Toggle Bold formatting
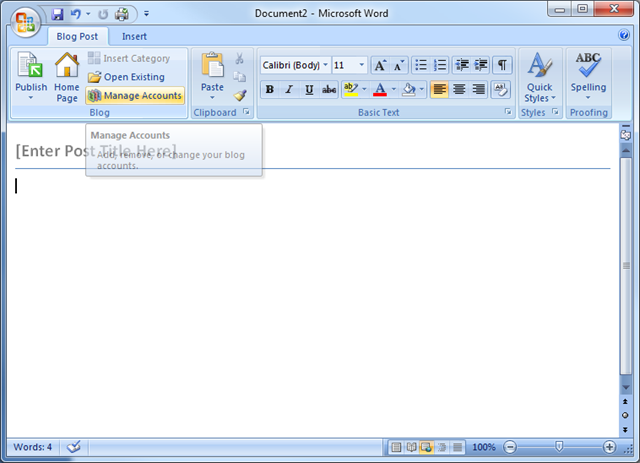Viewport: 640px width, 463px height. [270, 89]
